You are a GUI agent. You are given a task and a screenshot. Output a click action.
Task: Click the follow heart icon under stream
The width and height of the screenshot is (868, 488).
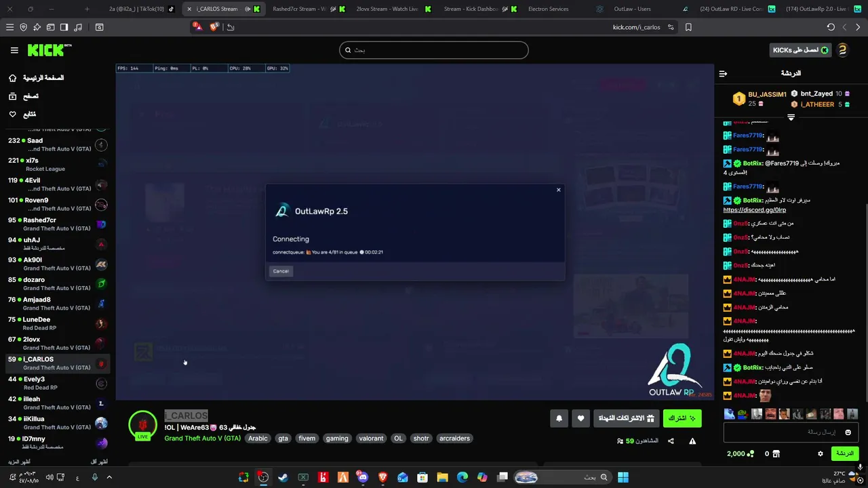click(x=580, y=419)
